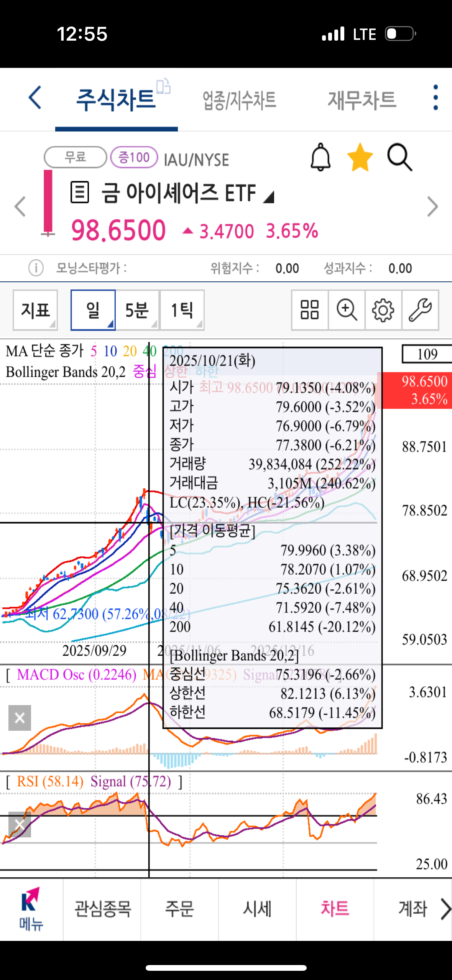Tap 거래량 39,834,084 row in tooltip
The width and height of the screenshot is (452, 980).
pyautogui.click(x=273, y=464)
